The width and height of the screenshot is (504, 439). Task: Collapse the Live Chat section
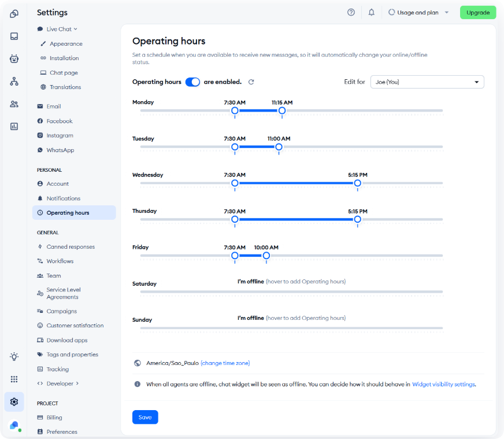(x=61, y=29)
